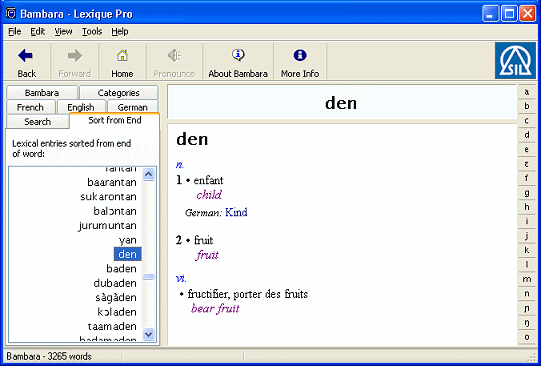Select the entry yan
Image resolution: width=541 pixels, height=366 pixels.
tap(128, 240)
